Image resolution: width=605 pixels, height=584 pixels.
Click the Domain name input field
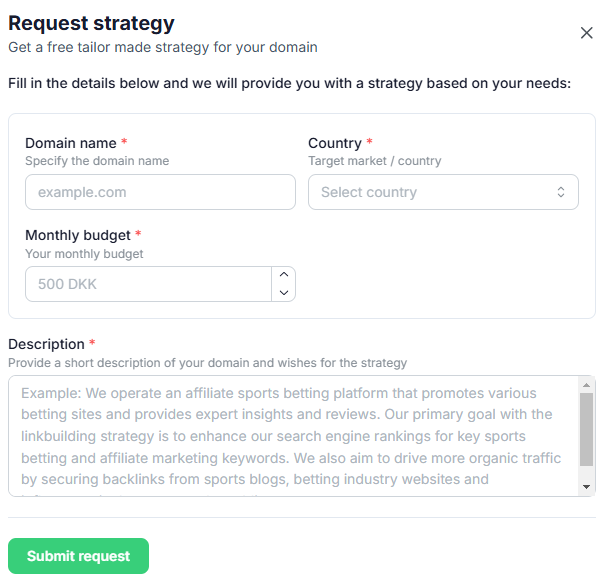(x=160, y=192)
